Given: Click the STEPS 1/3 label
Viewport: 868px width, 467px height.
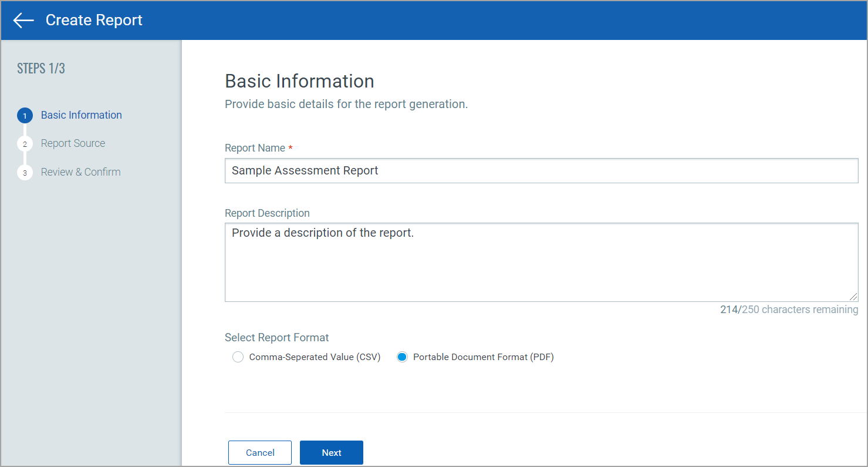Looking at the screenshot, I should pyautogui.click(x=41, y=68).
